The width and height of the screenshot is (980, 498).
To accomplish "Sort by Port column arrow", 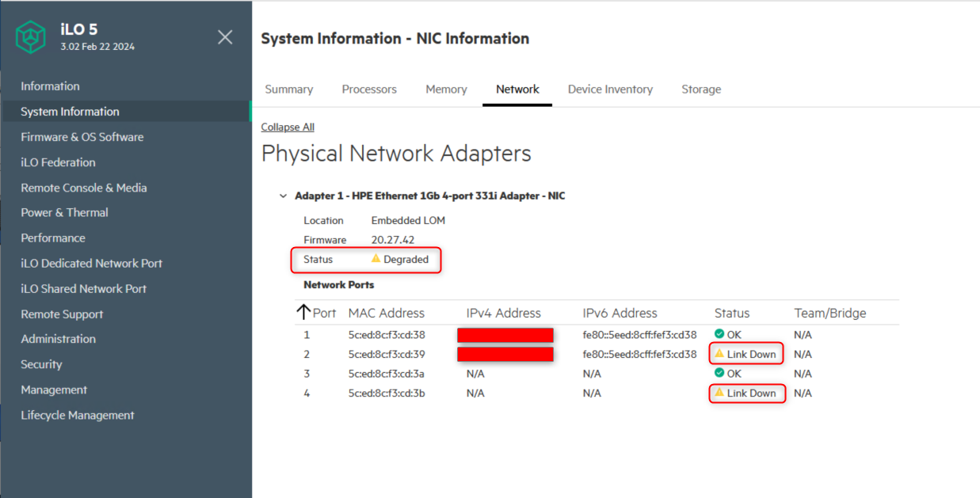I will tap(303, 313).
